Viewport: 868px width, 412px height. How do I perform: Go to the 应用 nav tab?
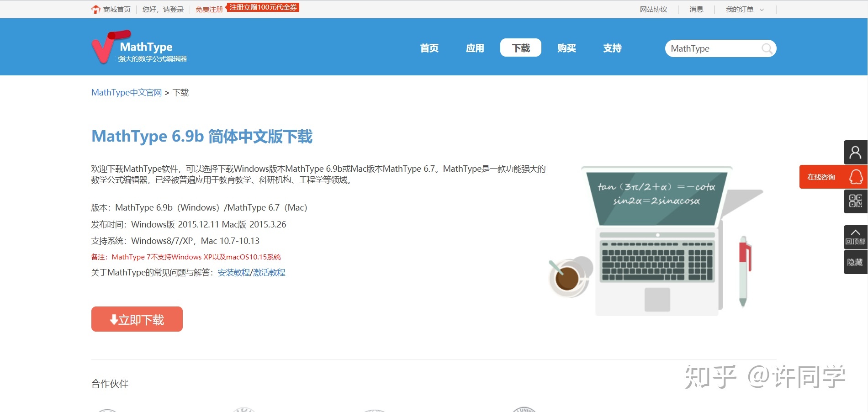click(475, 48)
